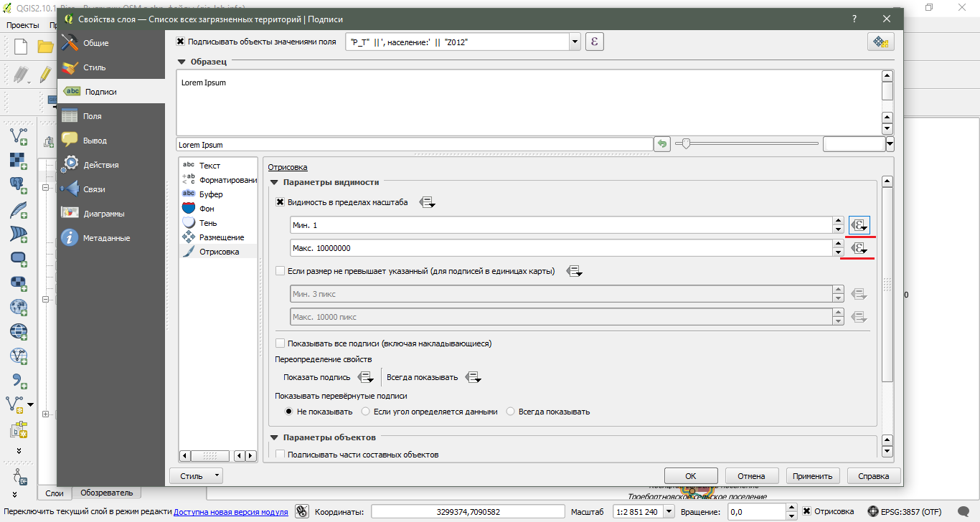This screenshot has width=980, height=522.
Task: Switch to the 'Буфер' label settings tab
Action: [x=211, y=194]
